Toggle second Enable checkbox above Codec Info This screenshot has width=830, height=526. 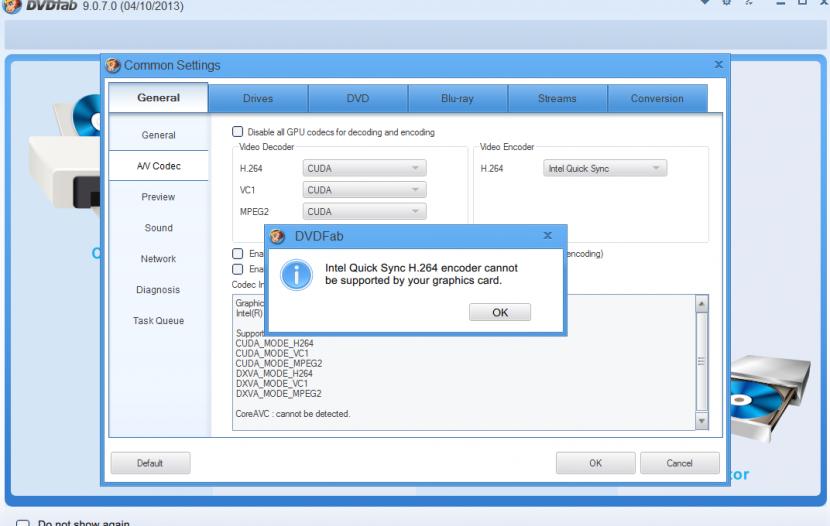click(x=238, y=269)
